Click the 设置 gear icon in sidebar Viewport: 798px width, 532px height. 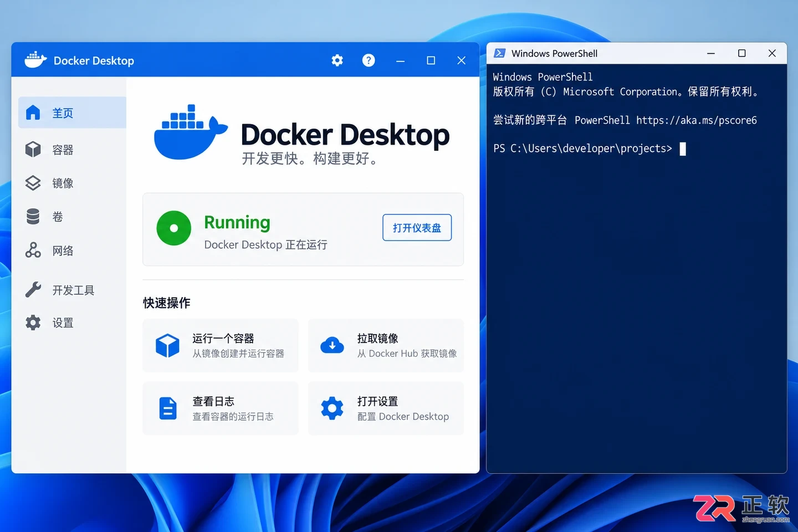[33, 323]
